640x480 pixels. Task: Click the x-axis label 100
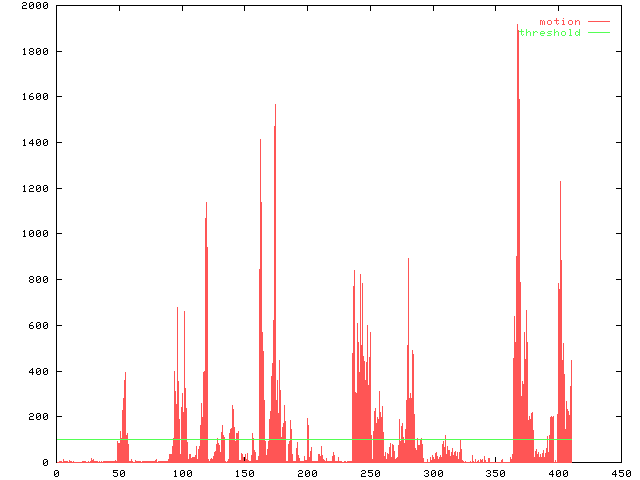(x=181, y=473)
